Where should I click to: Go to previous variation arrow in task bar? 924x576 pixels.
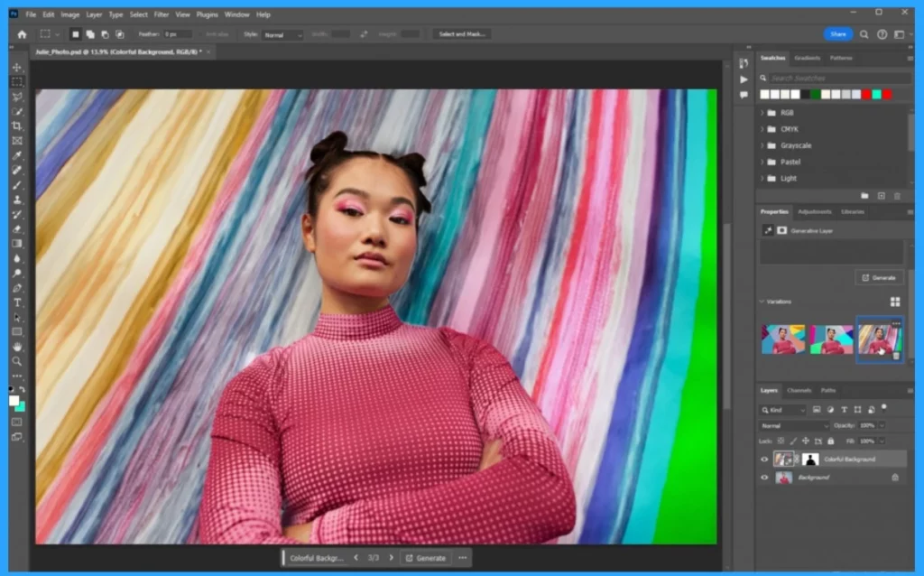coord(356,558)
